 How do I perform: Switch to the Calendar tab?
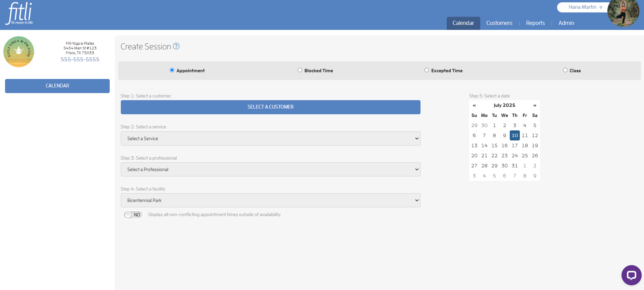point(463,23)
